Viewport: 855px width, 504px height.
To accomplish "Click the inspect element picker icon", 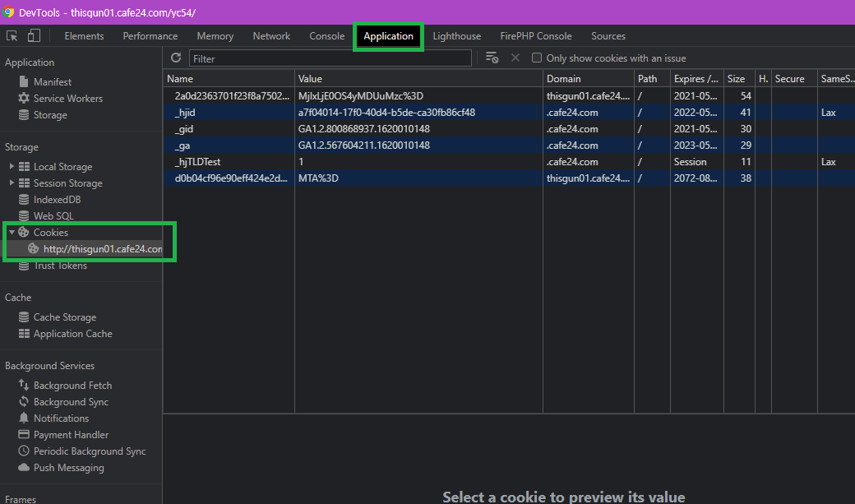I will [x=12, y=36].
